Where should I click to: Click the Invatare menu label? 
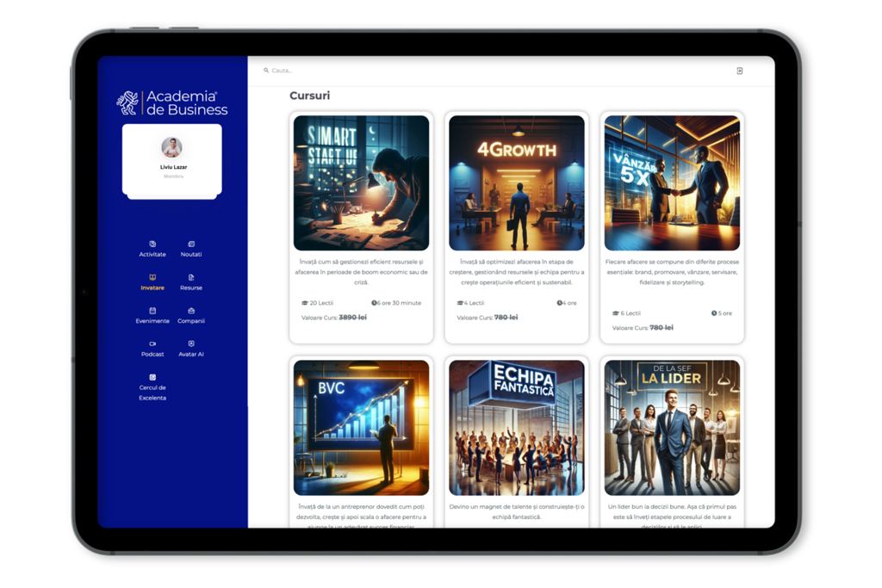click(152, 288)
